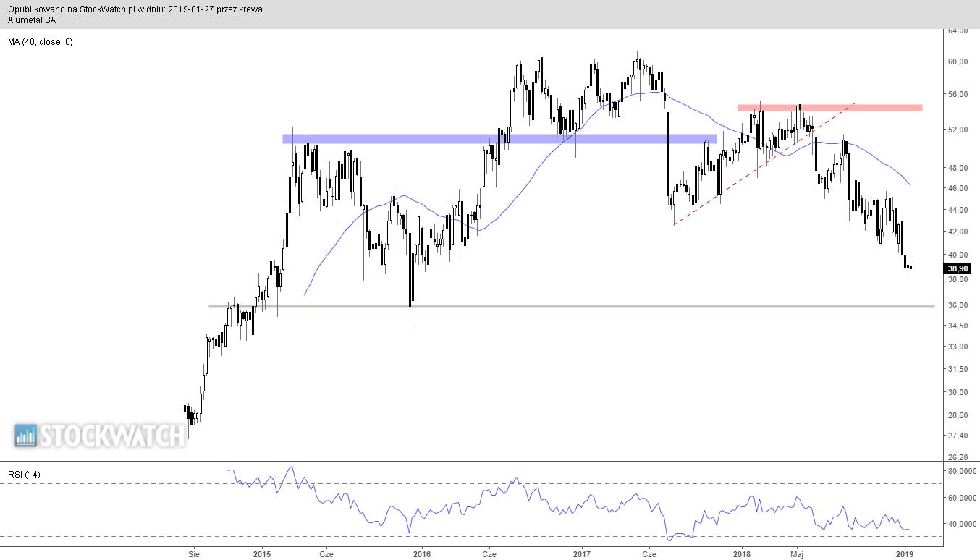The width and height of the screenshot is (980, 560).
Task: Click the 36,00 price axis label
Action: (958, 305)
